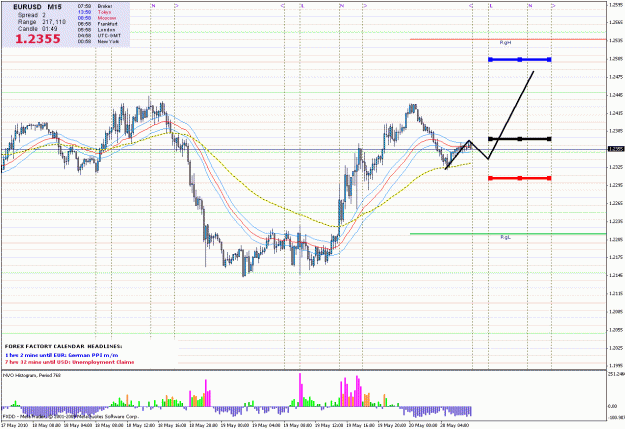Open the German PPI m/m headline
The height and width of the screenshot is (429, 625).
[62, 355]
